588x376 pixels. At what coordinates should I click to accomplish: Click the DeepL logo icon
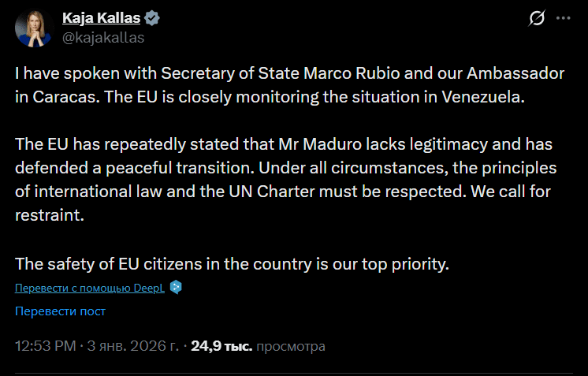point(177,287)
